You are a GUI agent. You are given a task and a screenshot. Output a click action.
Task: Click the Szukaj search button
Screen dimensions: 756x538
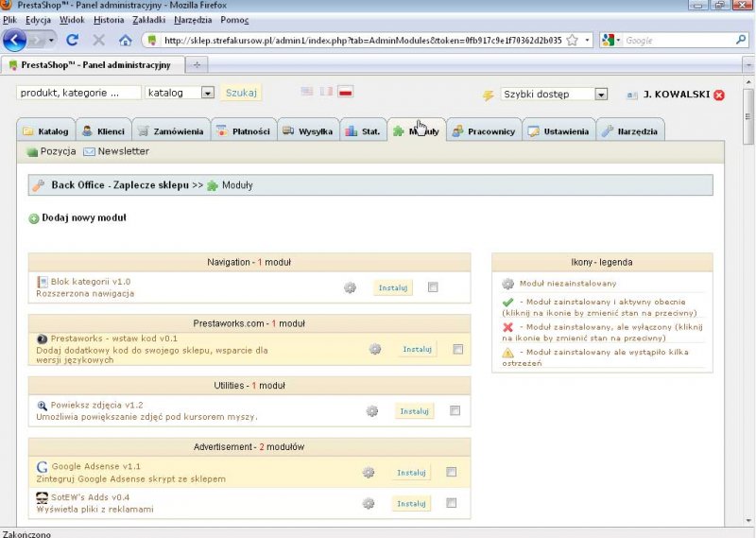(x=241, y=93)
